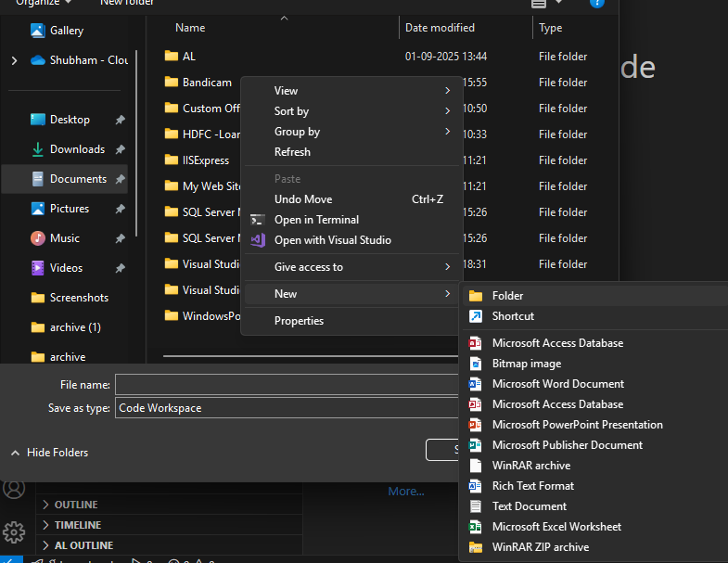Open Properties from the context menu
The image size is (728, 563).
[x=299, y=321]
